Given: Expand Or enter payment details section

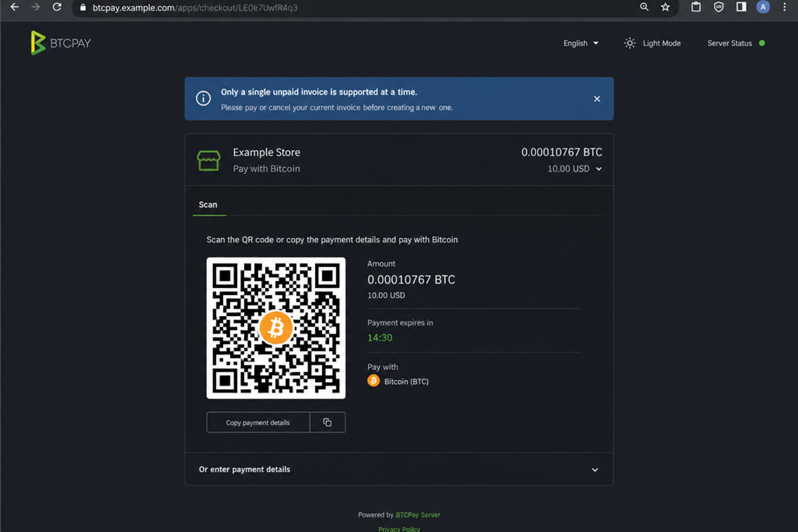Looking at the screenshot, I should click(399, 469).
